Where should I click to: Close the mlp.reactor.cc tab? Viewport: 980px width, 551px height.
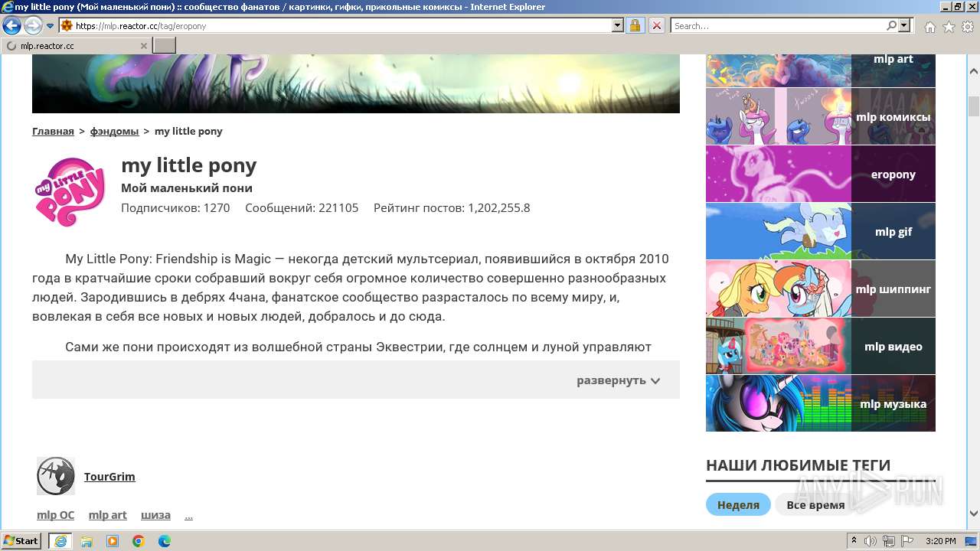143,46
